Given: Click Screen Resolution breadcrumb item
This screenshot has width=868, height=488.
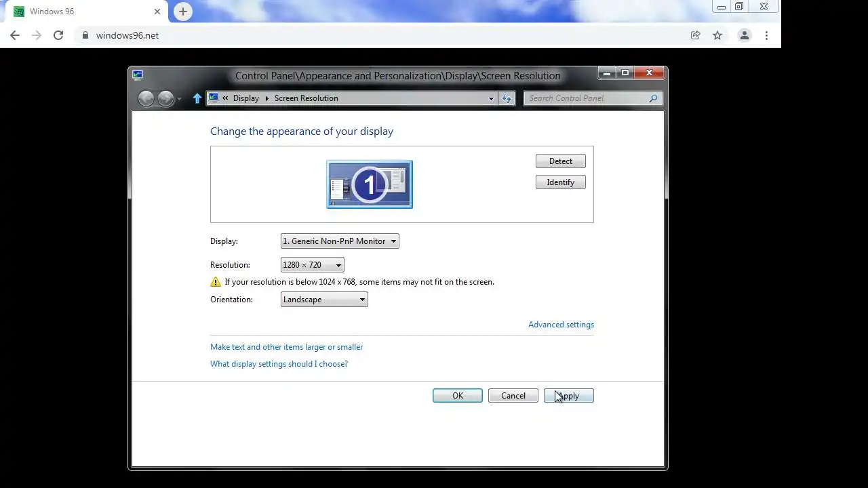Looking at the screenshot, I should point(307,98).
